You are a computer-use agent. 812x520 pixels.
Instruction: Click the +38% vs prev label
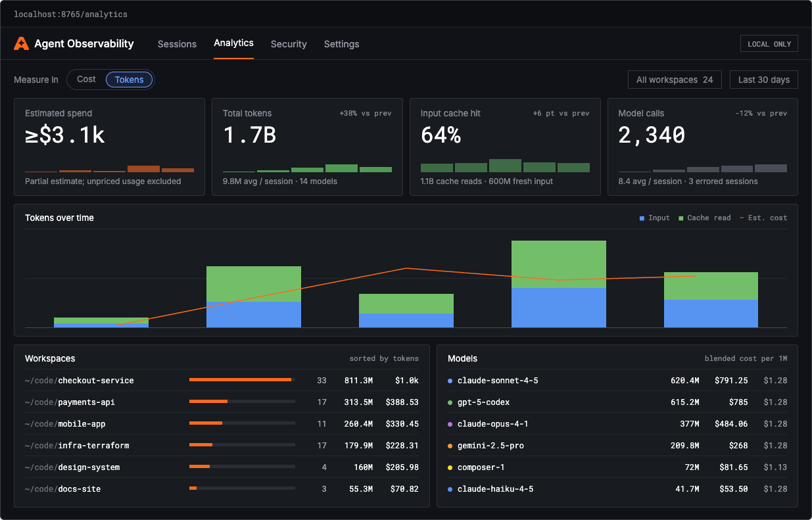366,113
